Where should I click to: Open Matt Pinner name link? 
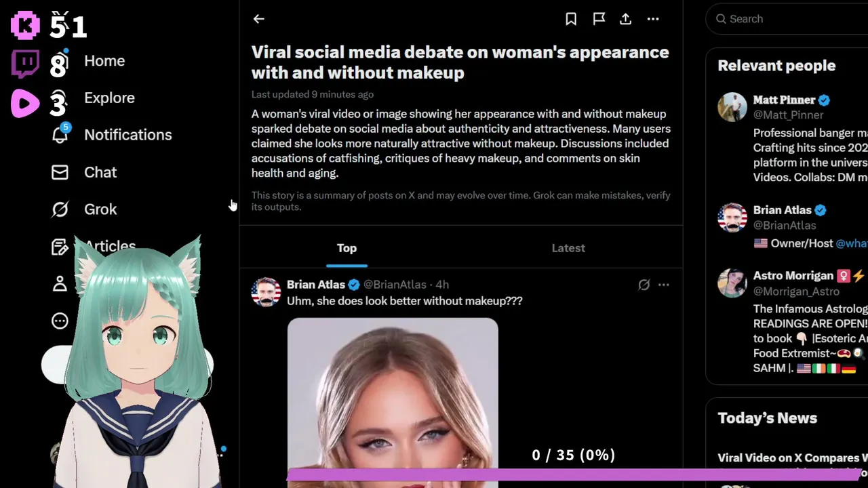(784, 100)
